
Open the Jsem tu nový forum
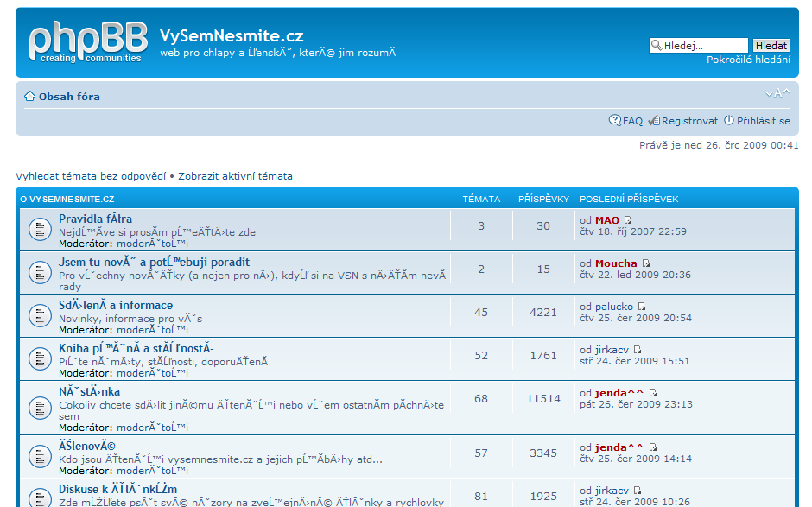coord(154,262)
